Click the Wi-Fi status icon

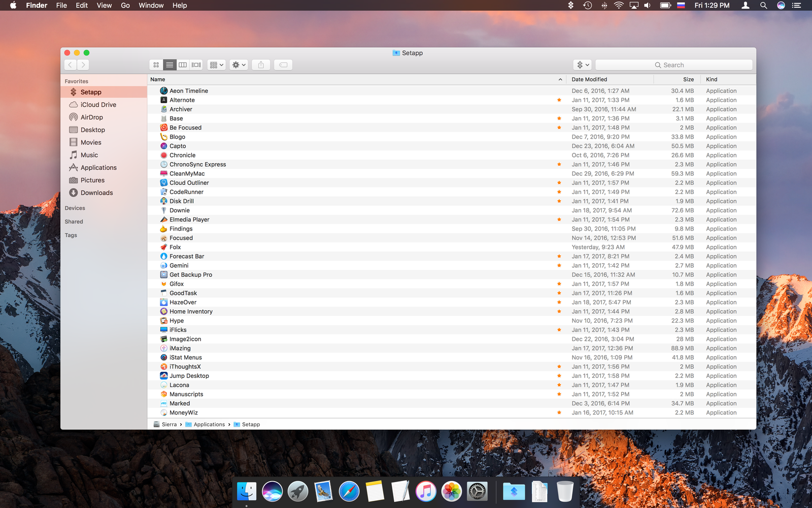point(619,5)
